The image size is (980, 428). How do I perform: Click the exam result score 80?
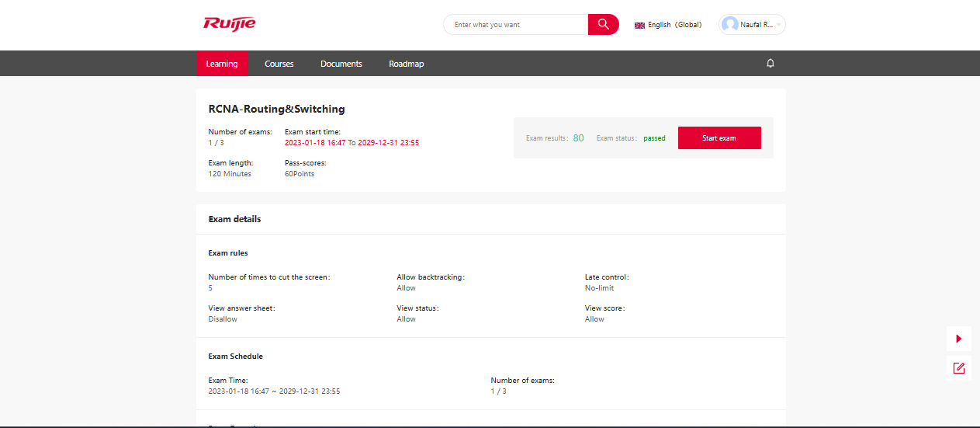[578, 138]
